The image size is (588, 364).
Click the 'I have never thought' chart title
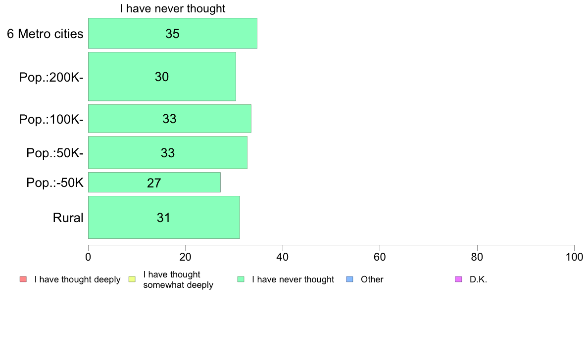tap(173, 8)
